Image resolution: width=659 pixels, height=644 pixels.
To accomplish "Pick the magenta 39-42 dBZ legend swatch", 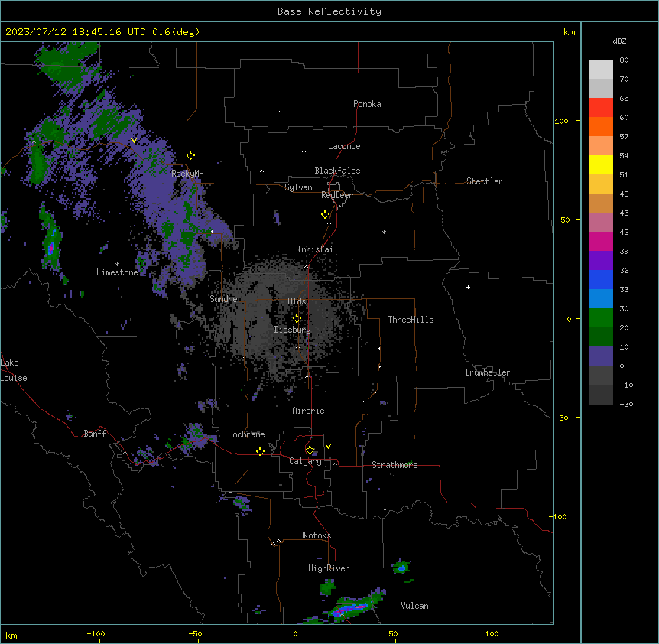I will (x=601, y=241).
